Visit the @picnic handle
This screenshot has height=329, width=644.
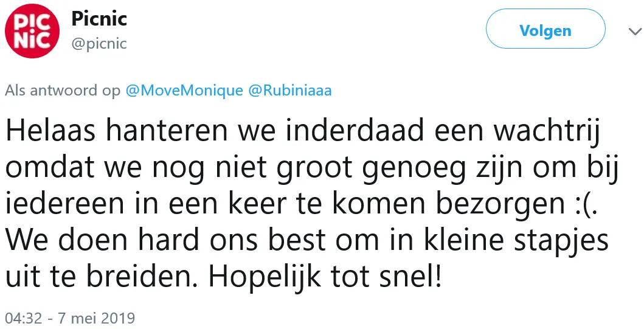[99, 43]
